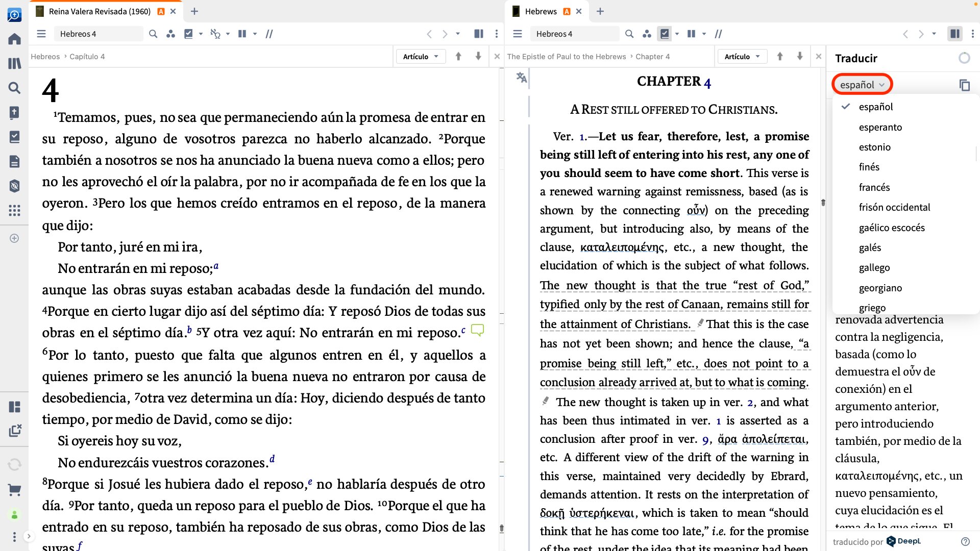Open the user account icon in the sidebar
Viewport: 980px width, 551px height.
(14, 515)
